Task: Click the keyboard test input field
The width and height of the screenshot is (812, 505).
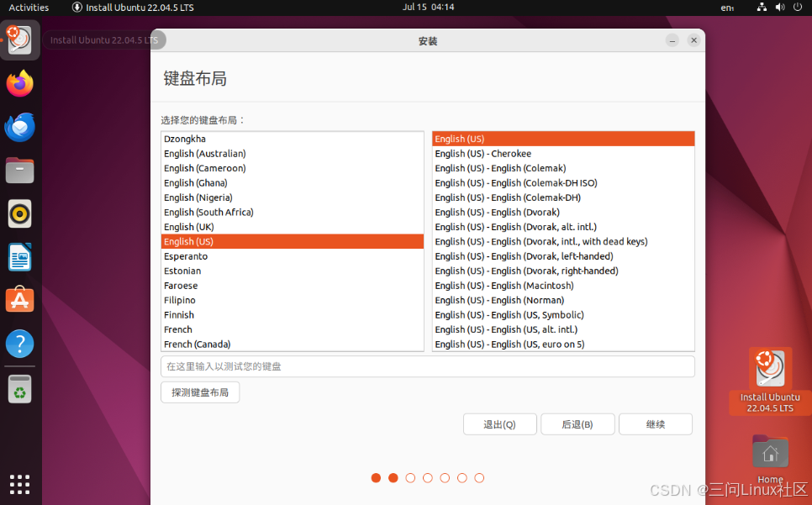Action: click(x=428, y=366)
